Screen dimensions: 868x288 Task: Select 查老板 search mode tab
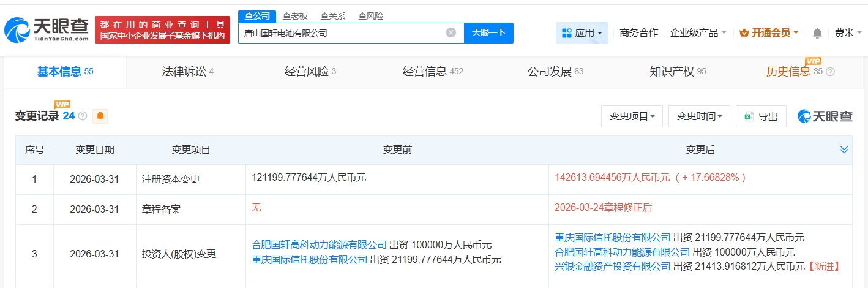pos(295,16)
